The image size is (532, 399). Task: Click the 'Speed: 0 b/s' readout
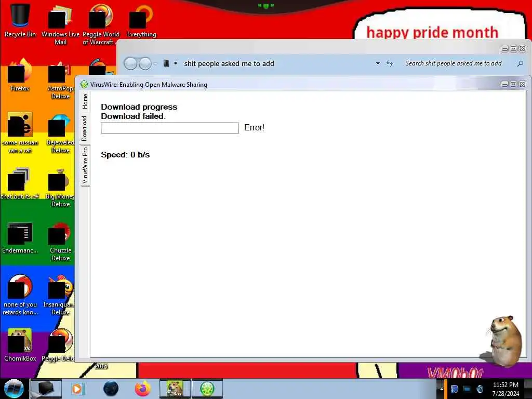click(125, 155)
